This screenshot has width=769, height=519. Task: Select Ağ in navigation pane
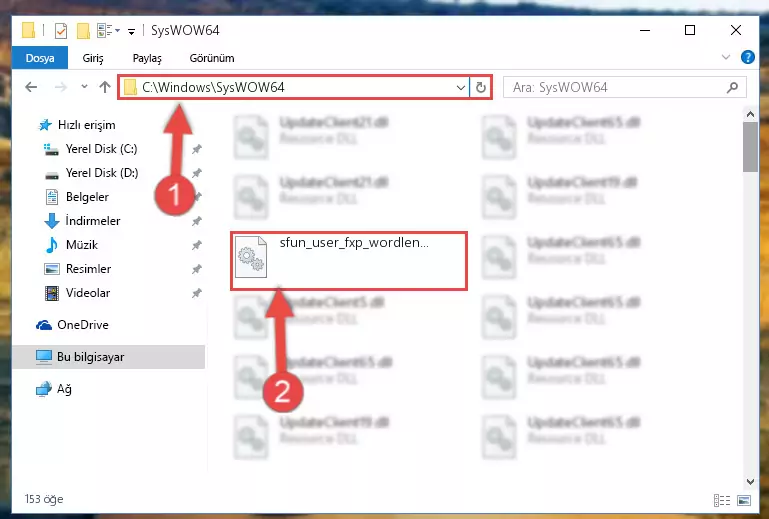pyautogui.click(x=64, y=389)
